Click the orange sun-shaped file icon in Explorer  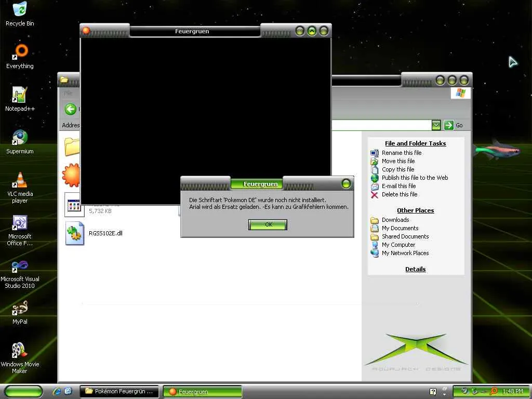tap(72, 175)
